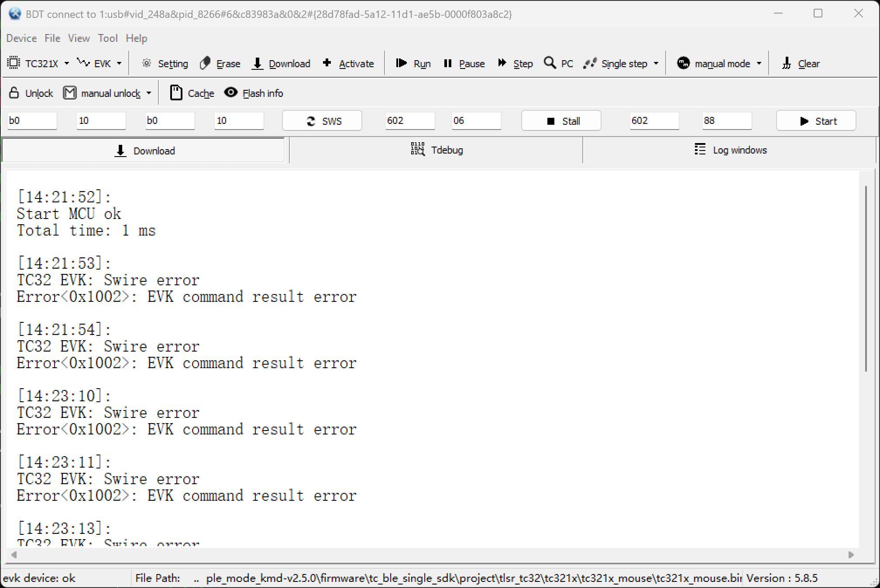This screenshot has width=880, height=588.
Task: Click the Step icon
Action: coord(502,64)
